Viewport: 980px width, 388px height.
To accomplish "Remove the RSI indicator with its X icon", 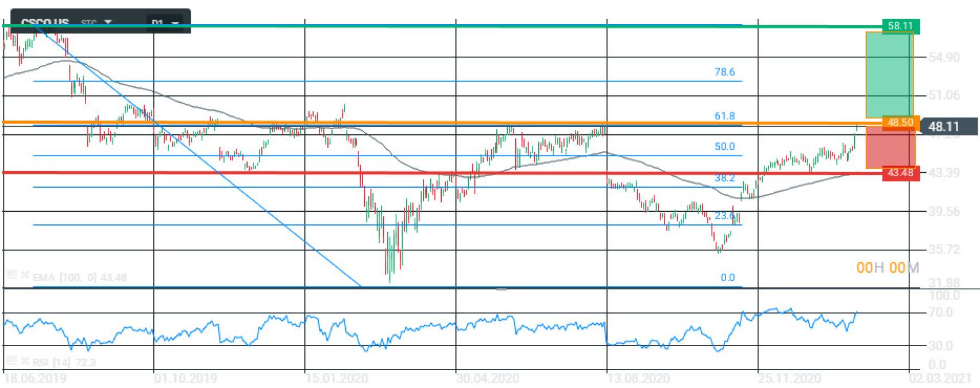I will [25, 362].
